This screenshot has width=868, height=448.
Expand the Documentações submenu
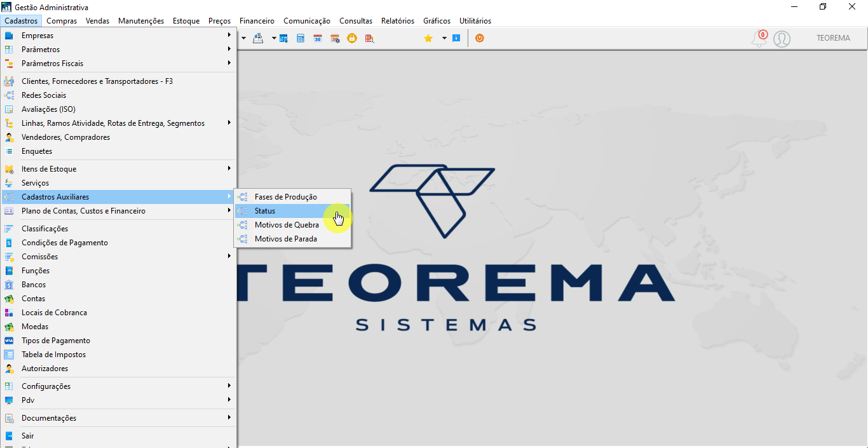[x=229, y=418]
